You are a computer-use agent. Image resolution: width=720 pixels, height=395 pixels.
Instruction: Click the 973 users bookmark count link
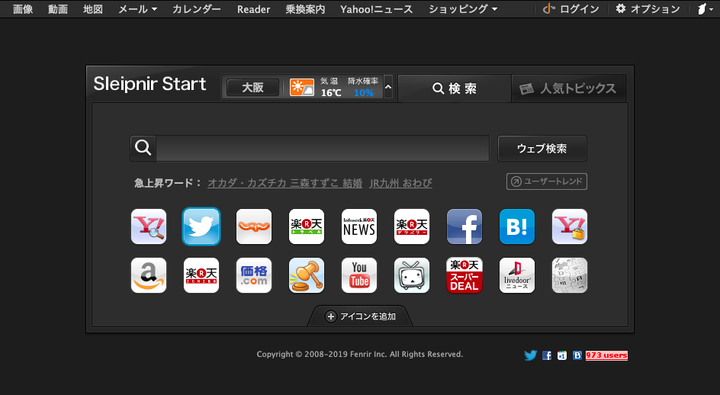(x=607, y=355)
